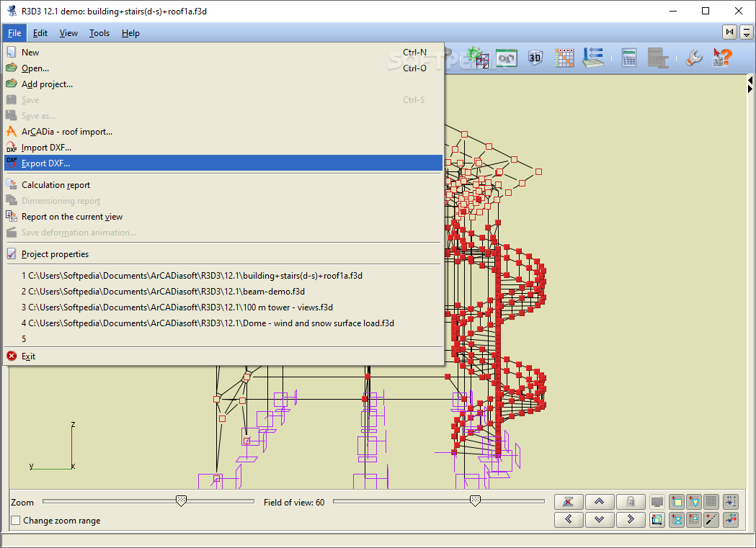This screenshot has height=548, width=756.
Task: Open the section profile window icon
Action: 506,58
